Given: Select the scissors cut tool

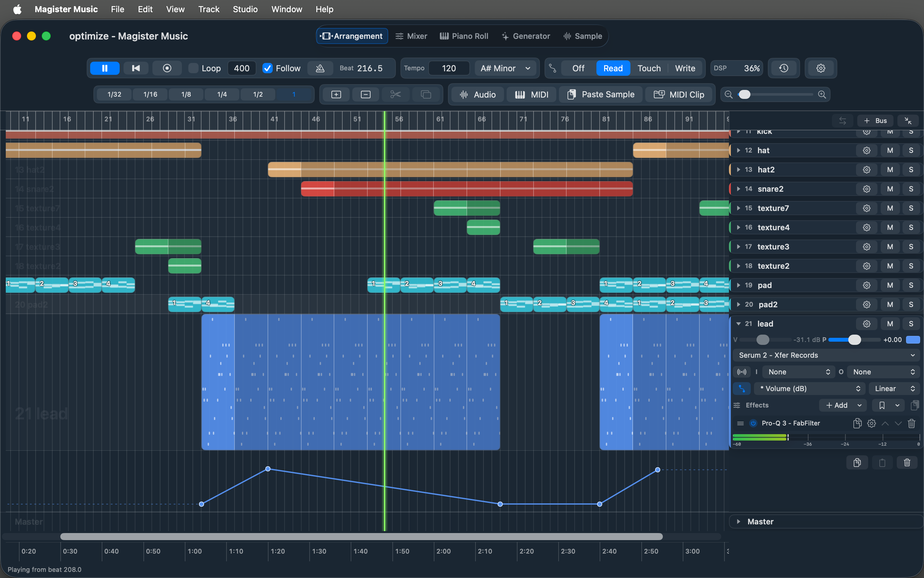Looking at the screenshot, I should pos(395,94).
